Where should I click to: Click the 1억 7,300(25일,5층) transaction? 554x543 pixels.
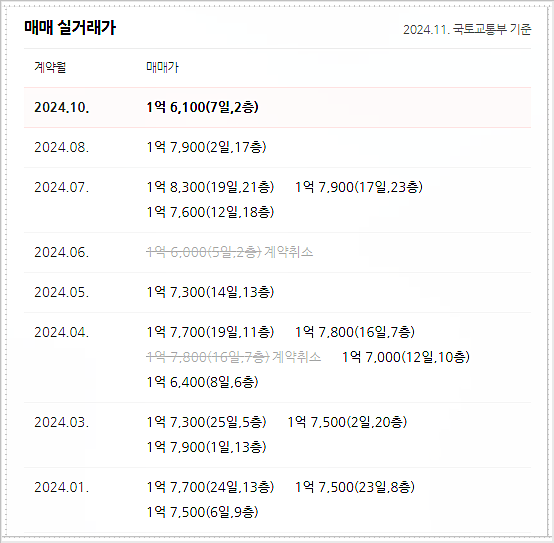(206, 422)
